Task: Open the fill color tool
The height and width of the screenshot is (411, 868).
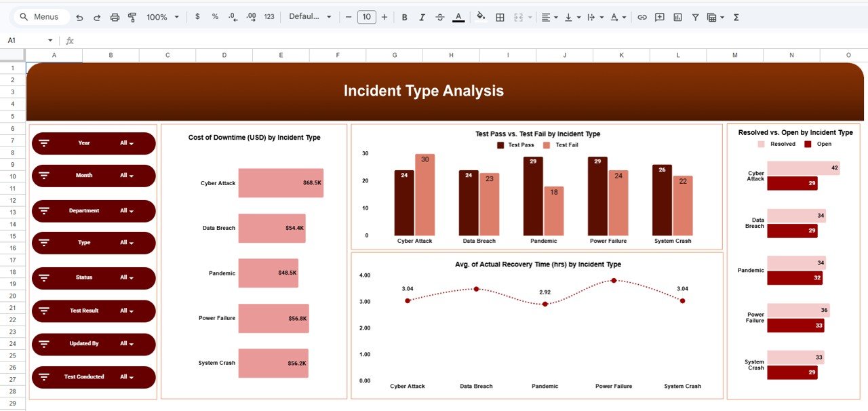Action: [x=480, y=17]
